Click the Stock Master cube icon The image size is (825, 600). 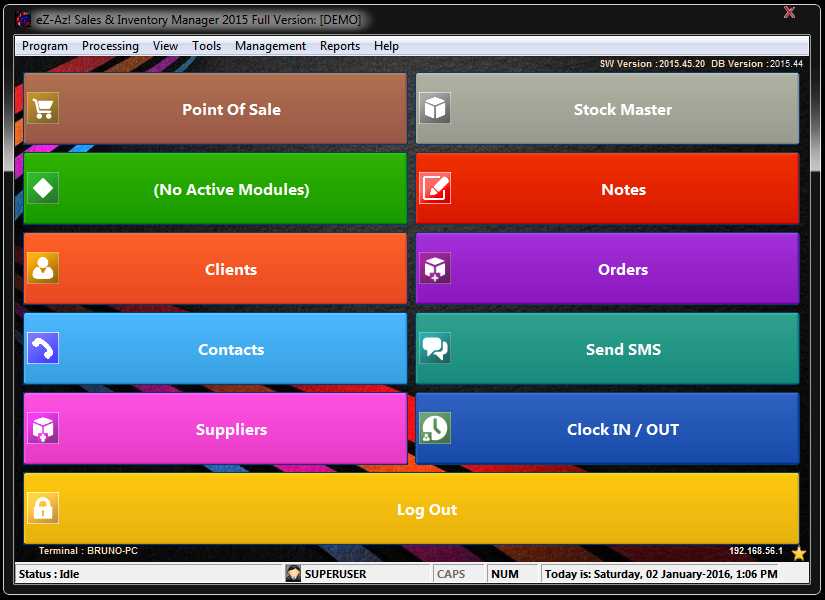click(436, 107)
